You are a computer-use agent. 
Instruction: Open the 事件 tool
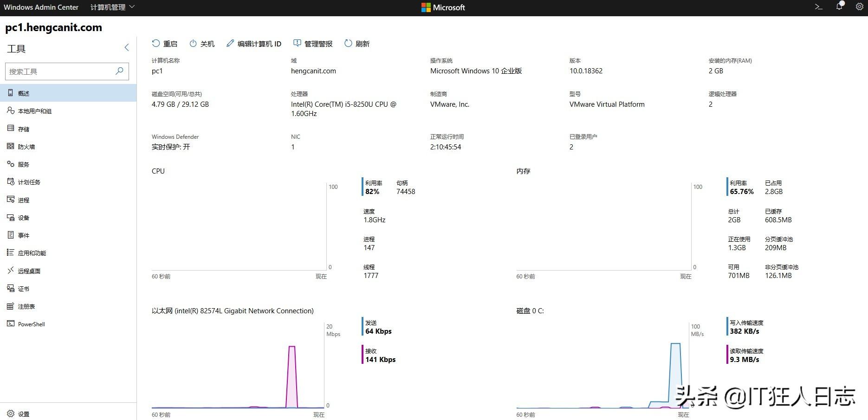pos(68,235)
